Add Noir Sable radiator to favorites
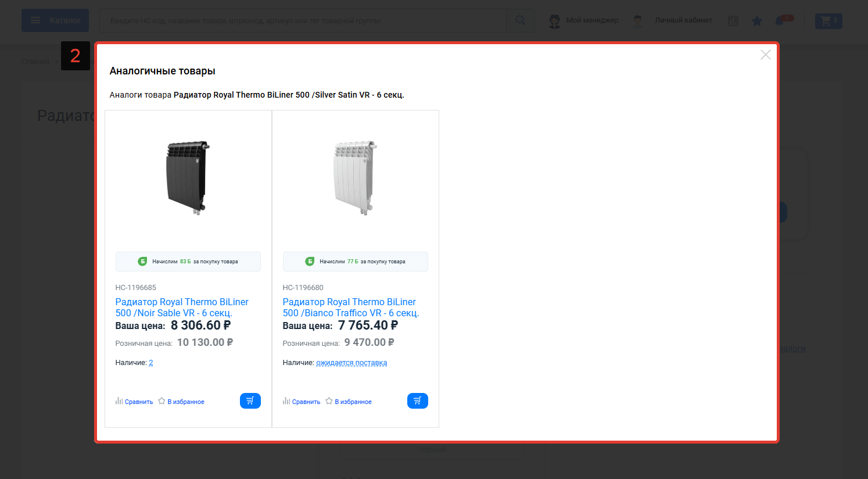 [181, 401]
